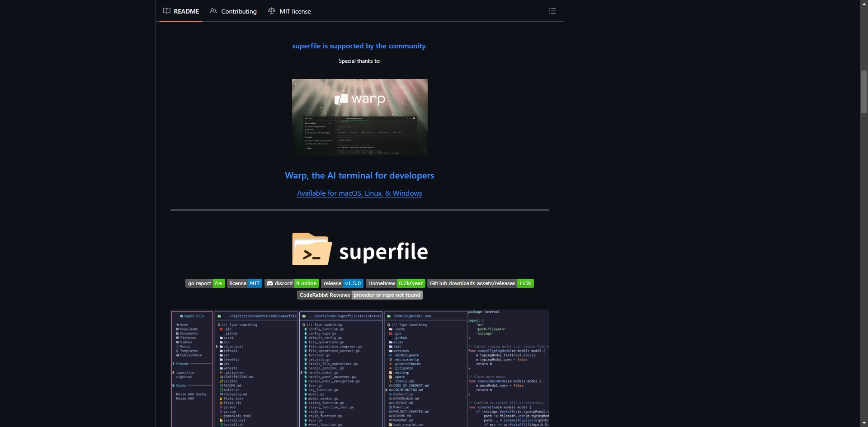This screenshot has width=868, height=427.
Task: Click the Warp terminal banner image
Action: click(x=360, y=117)
